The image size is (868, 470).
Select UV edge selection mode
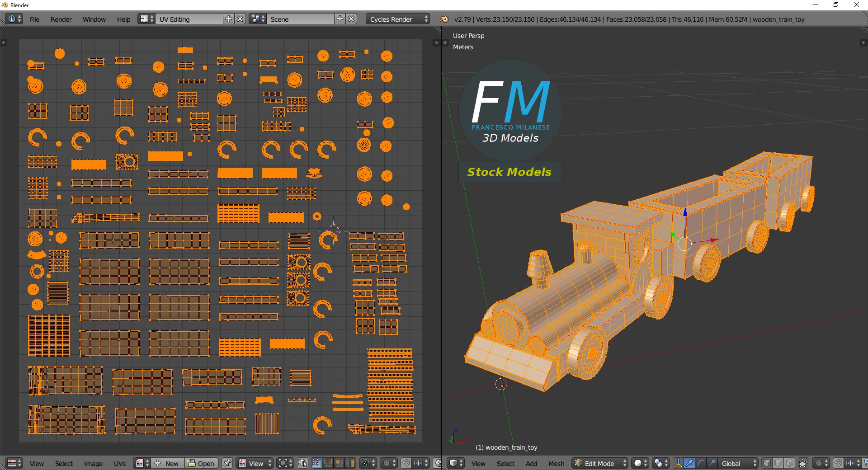pos(328,463)
